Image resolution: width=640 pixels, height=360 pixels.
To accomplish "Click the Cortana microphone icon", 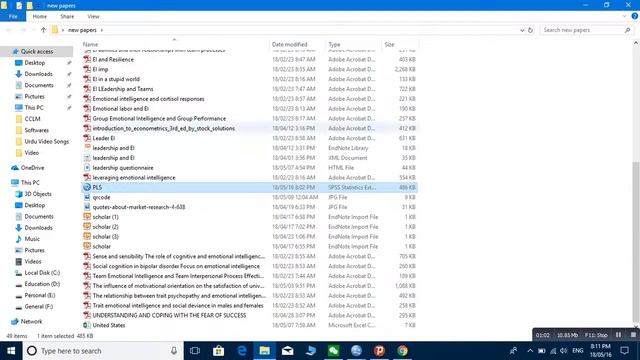I will pos(174,351).
